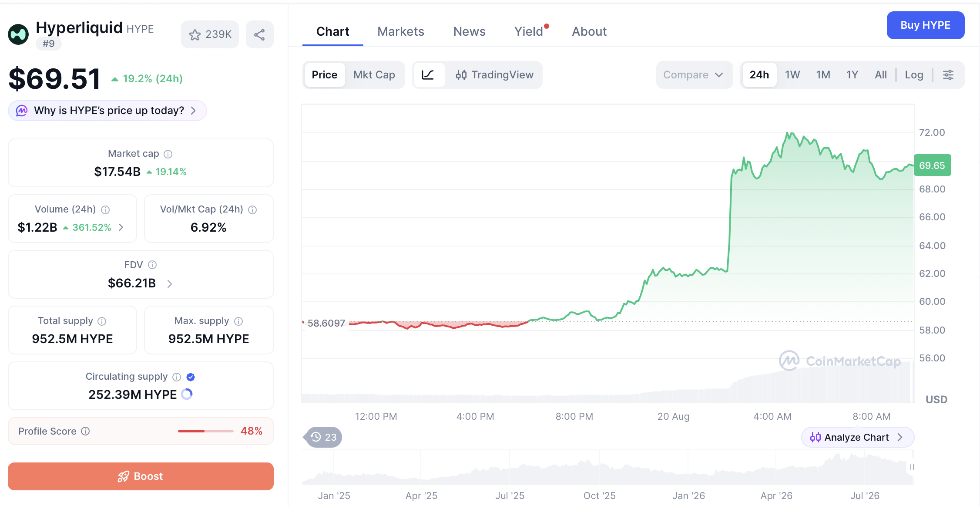Open Analyze Chart

pos(857,437)
